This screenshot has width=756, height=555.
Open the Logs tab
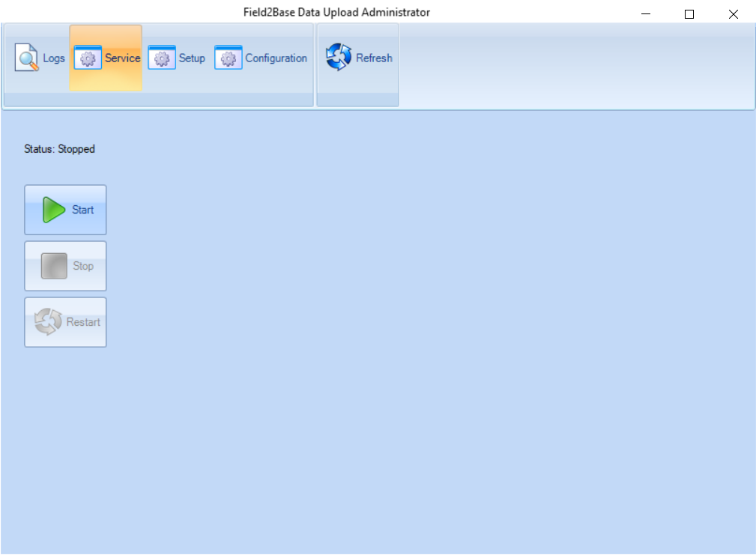tap(39, 58)
